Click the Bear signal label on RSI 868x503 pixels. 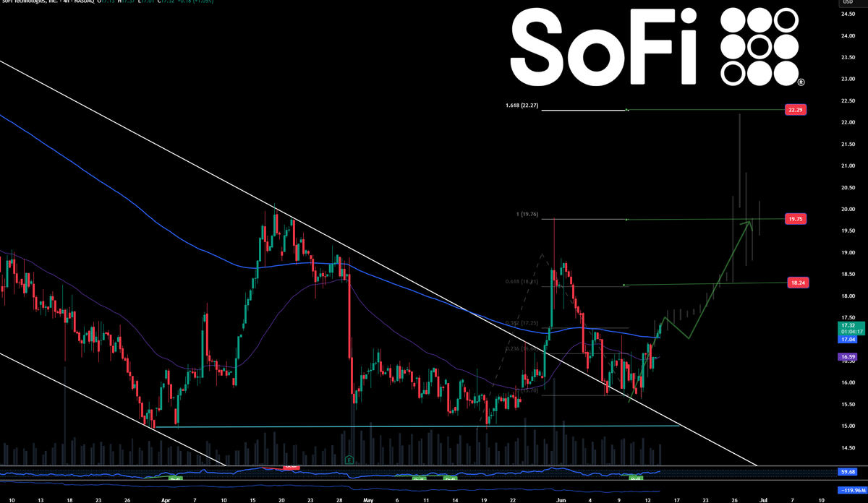pos(292,467)
